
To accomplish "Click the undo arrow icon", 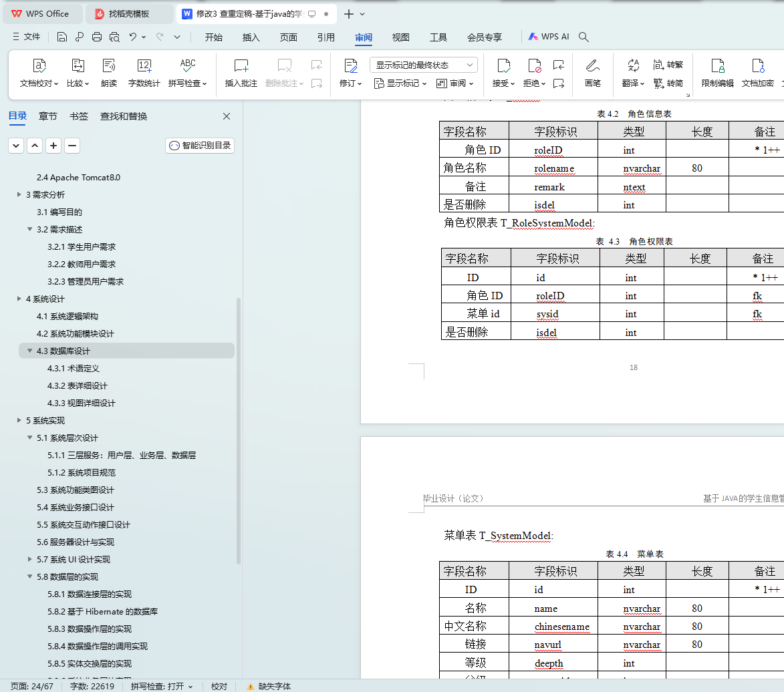I will 132,37.
